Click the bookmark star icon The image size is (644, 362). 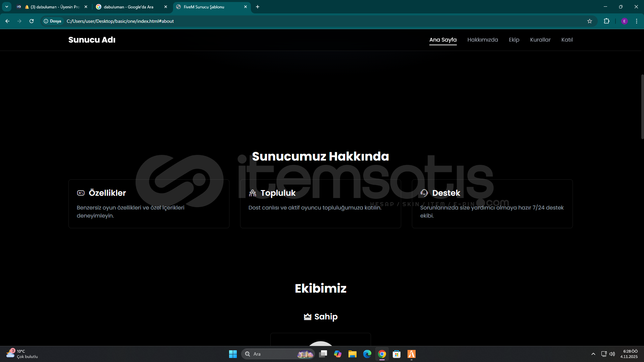[590, 21]
